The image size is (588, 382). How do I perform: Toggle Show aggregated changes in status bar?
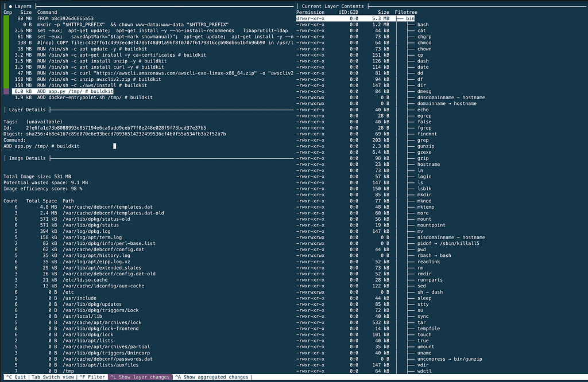[x=212, y=377]
